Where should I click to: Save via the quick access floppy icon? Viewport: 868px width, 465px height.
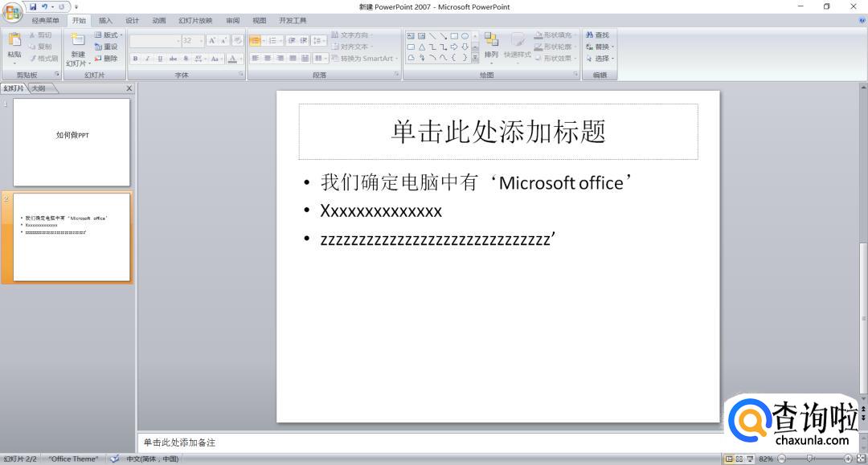coord(33,6)
